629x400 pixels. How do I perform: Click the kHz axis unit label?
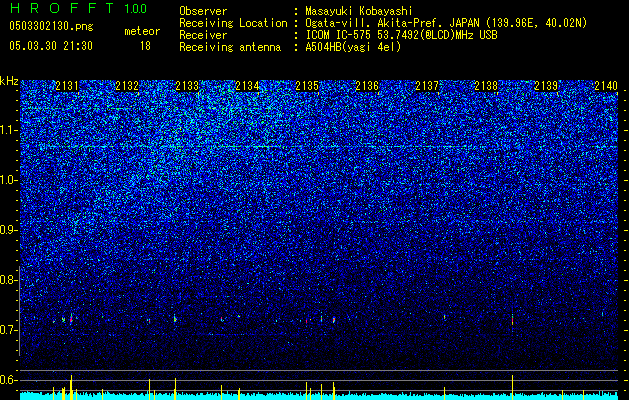[9, 81]
